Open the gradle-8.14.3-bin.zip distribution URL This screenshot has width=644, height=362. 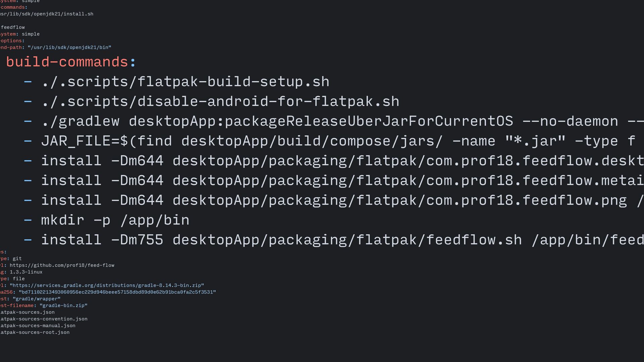[107, 286]
